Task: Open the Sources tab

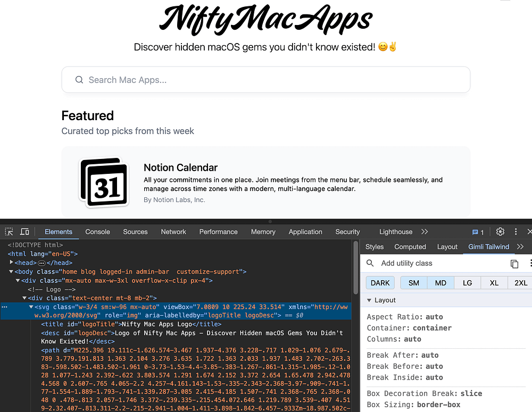Action: (135, 232)
